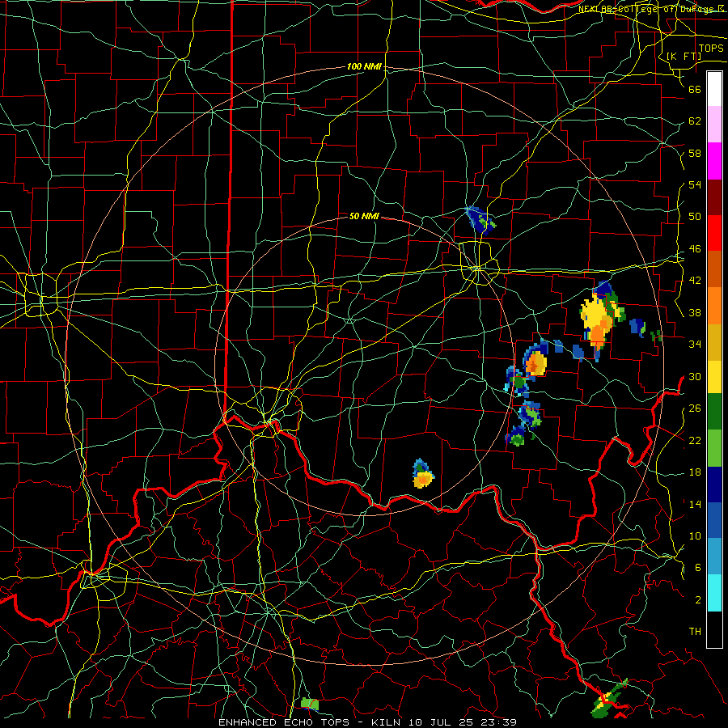Click the small green echo at bottom center edge
This screenshot has height=728, width=728.
[x=309, y=704]
